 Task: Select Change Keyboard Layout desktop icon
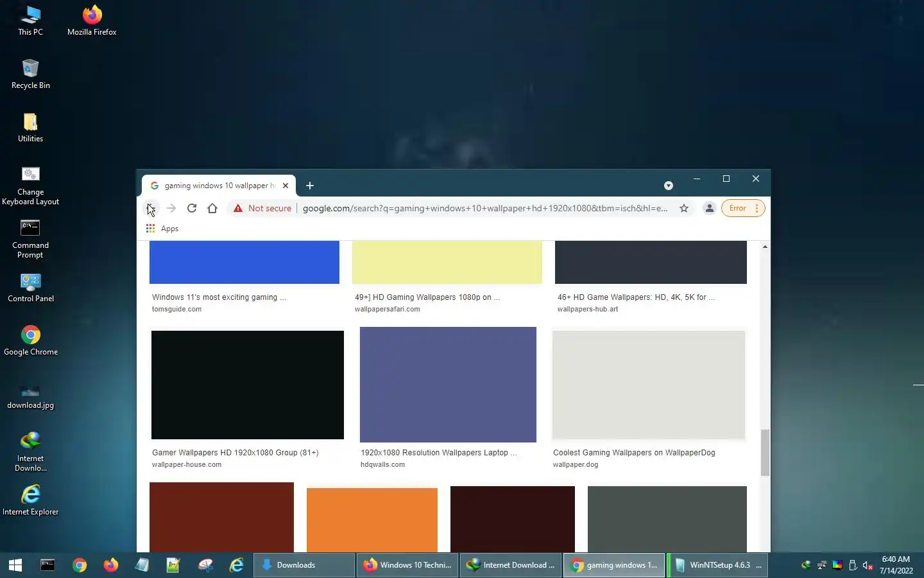pos(30,186)
